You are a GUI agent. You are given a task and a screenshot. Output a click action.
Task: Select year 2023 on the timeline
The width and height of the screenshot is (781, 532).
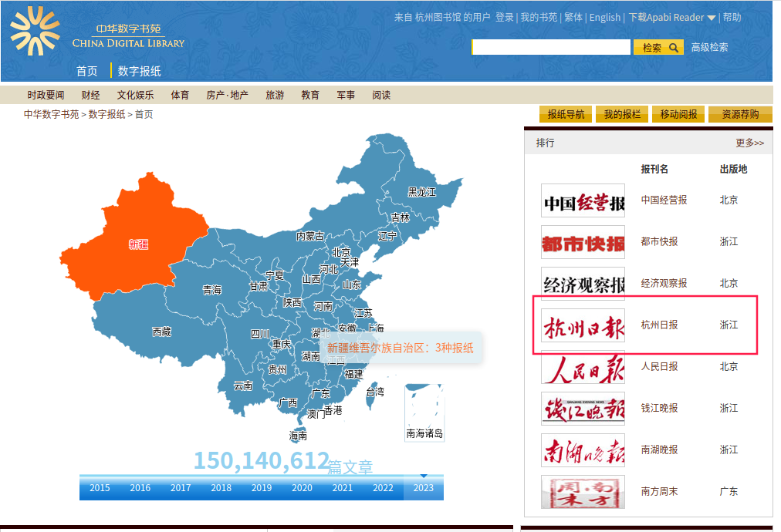(x=424, y=488)
